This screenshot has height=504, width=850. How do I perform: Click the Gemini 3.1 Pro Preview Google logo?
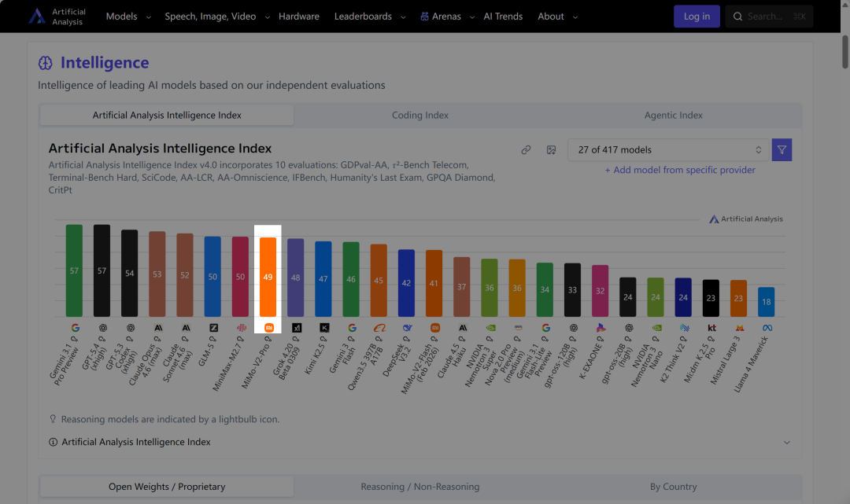(x=75, y=327)
